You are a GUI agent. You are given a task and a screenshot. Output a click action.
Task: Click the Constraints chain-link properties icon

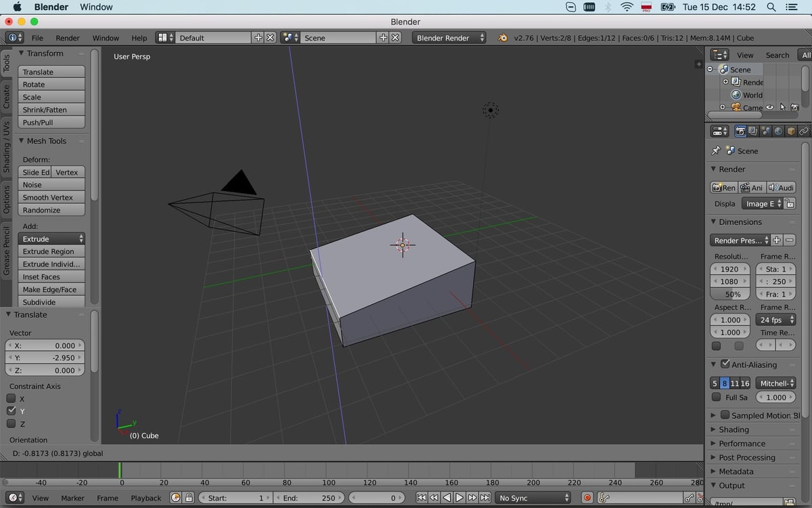pyautogui.click(x=803, y=131)
